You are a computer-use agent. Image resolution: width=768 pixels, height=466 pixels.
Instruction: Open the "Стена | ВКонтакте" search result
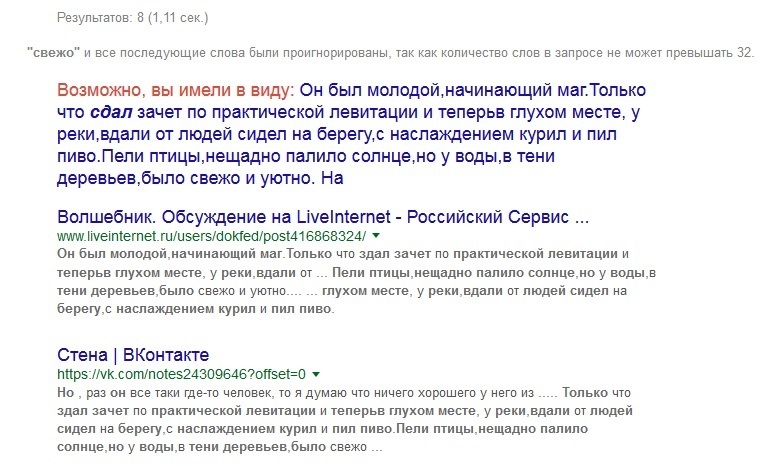(133, 355)
